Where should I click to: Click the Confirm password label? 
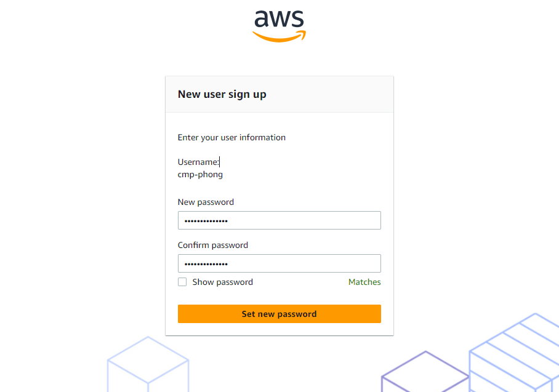coord(212,245)
